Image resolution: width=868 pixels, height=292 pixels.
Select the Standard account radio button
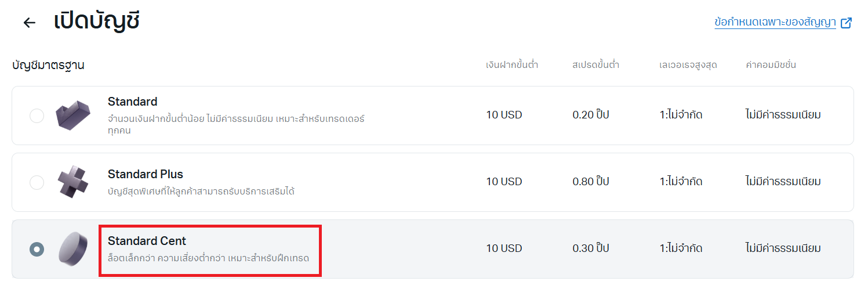(37, 116)
